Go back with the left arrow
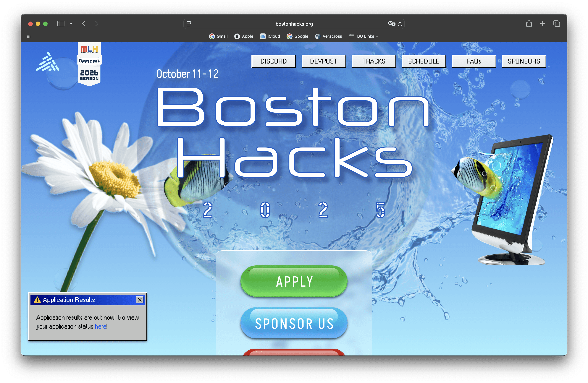The image size is (588, 383). tap(84, 24)
